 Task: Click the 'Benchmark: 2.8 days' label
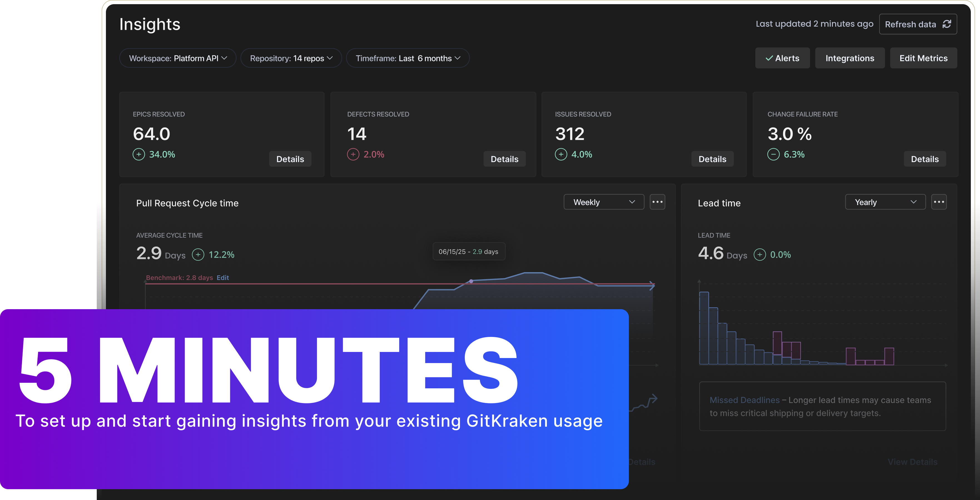pos(180,277)
